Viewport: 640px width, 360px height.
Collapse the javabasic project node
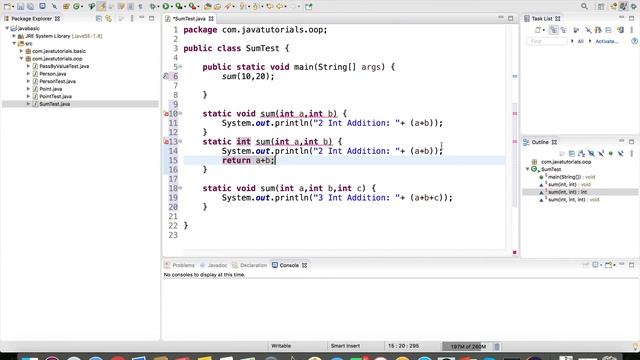click(x=7, y=28)
